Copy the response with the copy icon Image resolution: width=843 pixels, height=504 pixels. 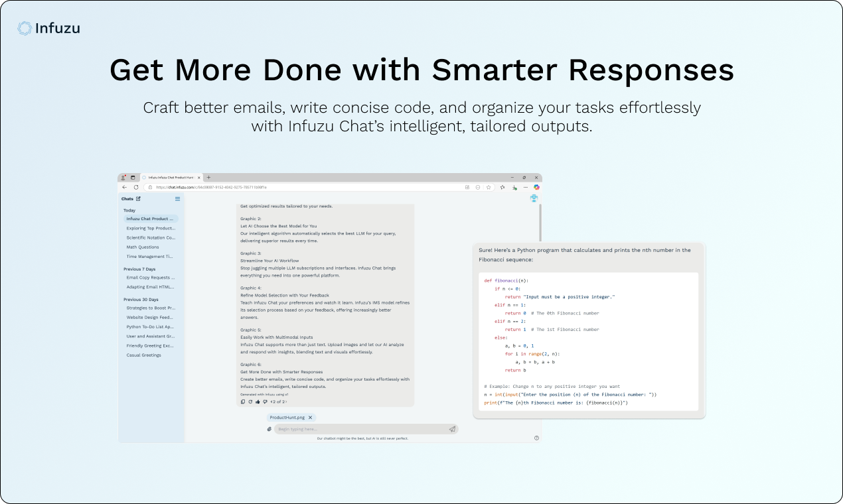point(243,402)
